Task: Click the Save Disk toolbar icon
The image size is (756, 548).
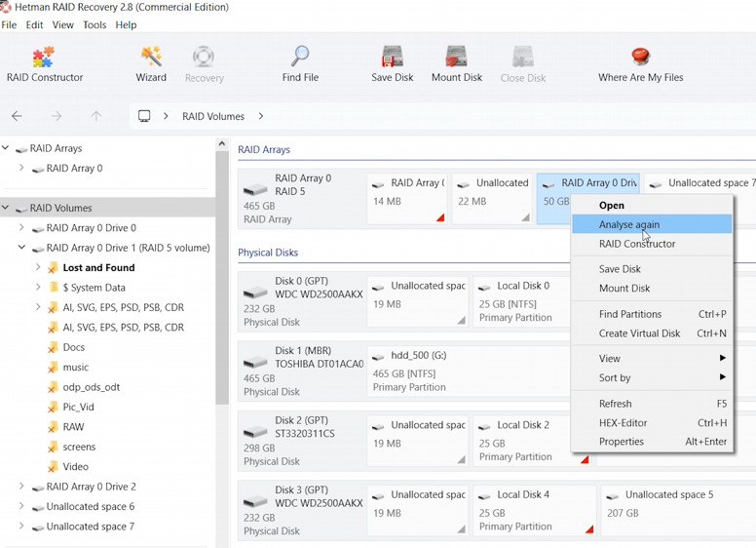Action: pyautogui.click(x=392, y=57)
